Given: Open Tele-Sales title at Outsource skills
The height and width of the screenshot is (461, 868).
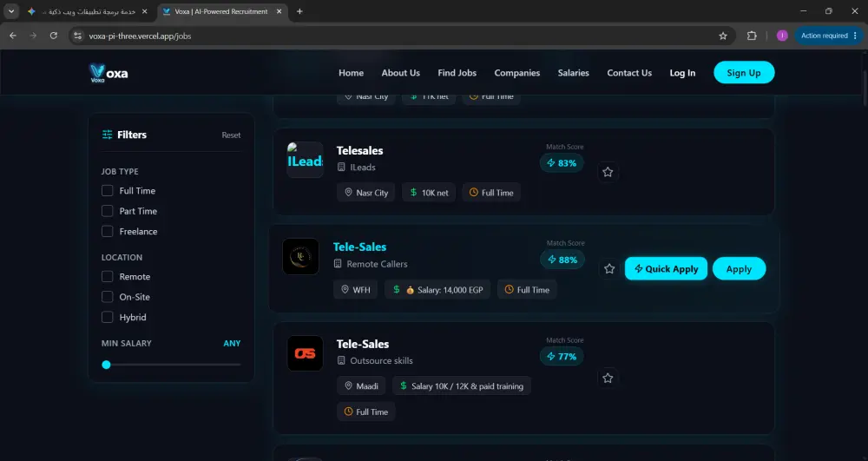Looking at the screenshot, I should (363, 344).
